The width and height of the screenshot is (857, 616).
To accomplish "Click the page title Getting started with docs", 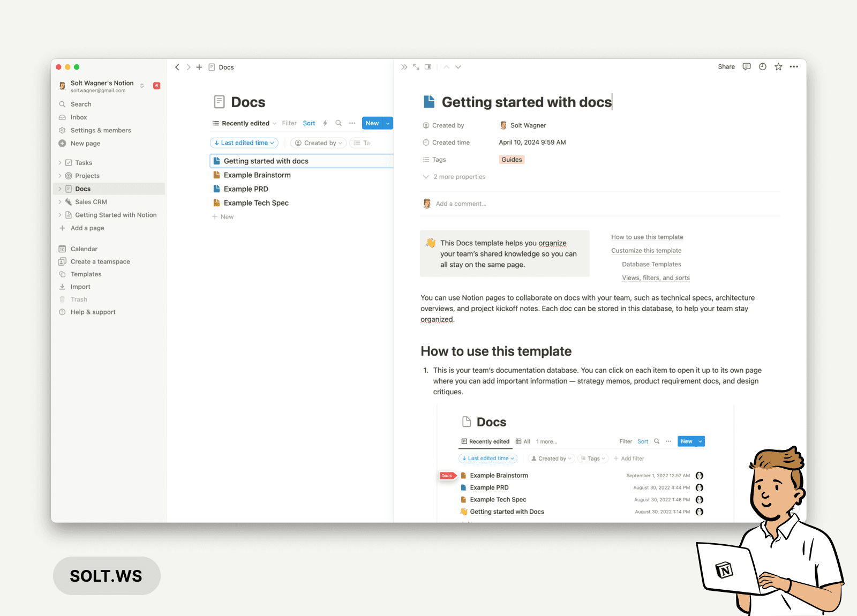I will coord(527,102).
